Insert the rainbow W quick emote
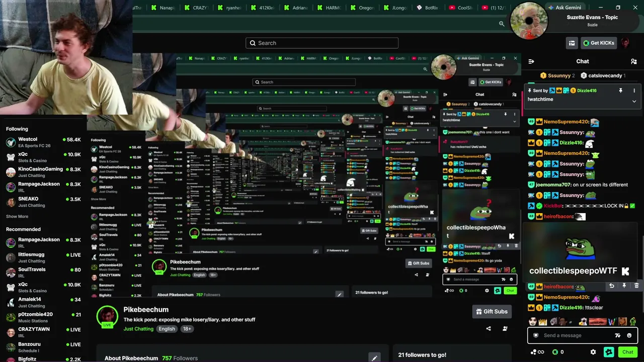This screenshot has height=362, width=644. (612, 322)
